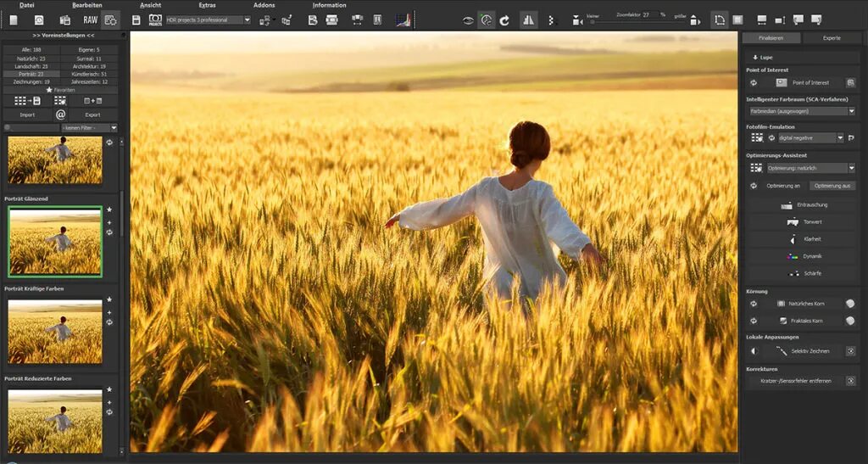The height and width of the screenshot is (464, 868).
Task: Click the printer toolbar icon
Action: (331, 20)
